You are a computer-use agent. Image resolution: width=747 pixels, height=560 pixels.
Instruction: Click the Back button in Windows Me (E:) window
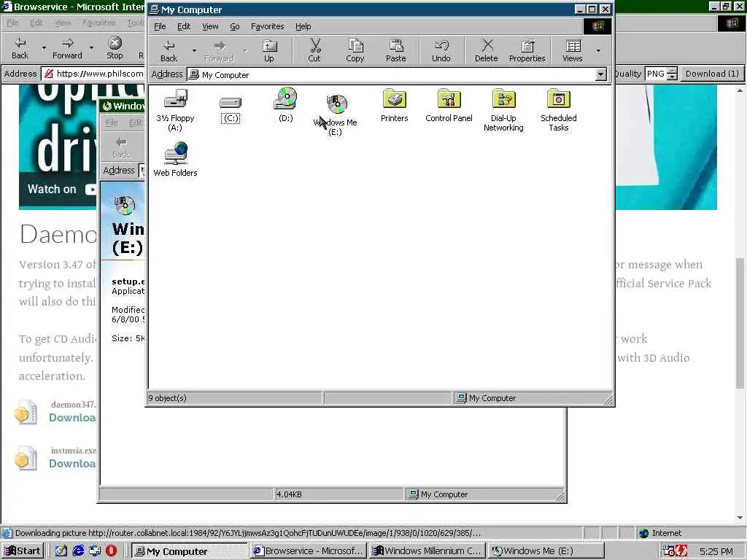[x=121, y=147]
